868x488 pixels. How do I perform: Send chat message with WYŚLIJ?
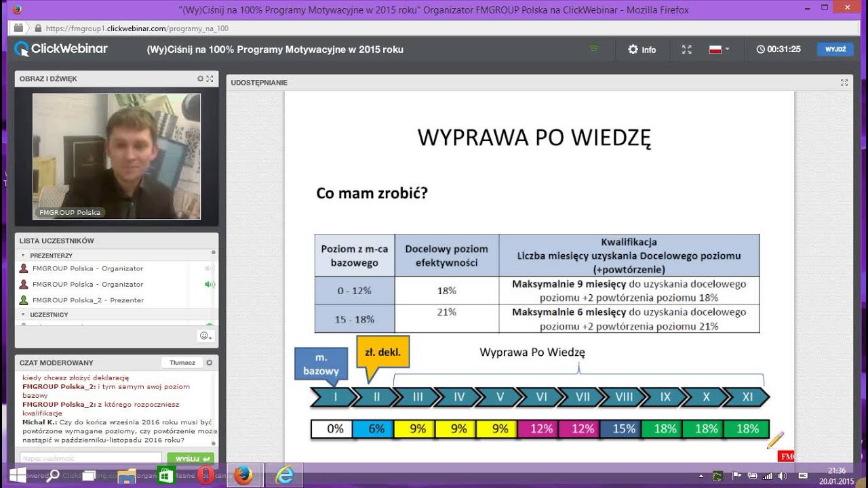point(191,459)
